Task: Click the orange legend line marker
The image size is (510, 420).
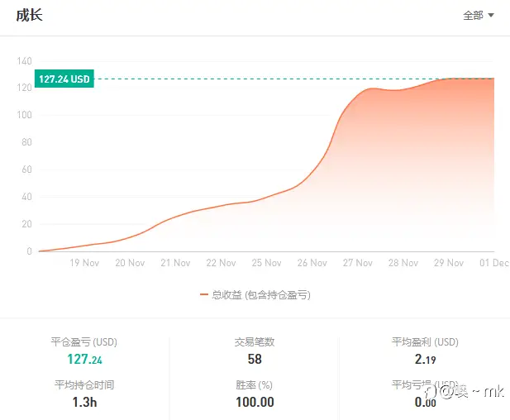Action: [204, 295]
